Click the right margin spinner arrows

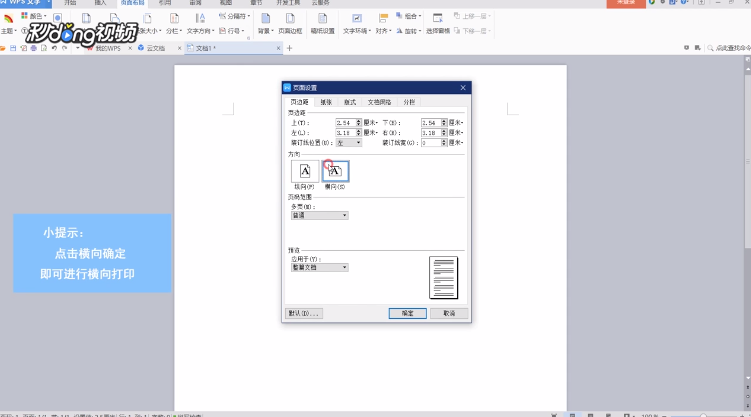[444, 133]
